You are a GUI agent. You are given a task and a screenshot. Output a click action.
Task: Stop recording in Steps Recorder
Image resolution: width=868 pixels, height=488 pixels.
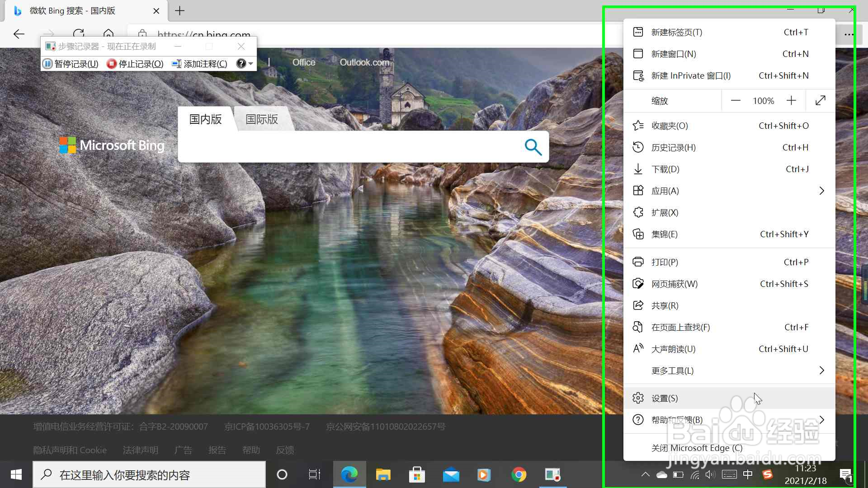tap(135, 64)
